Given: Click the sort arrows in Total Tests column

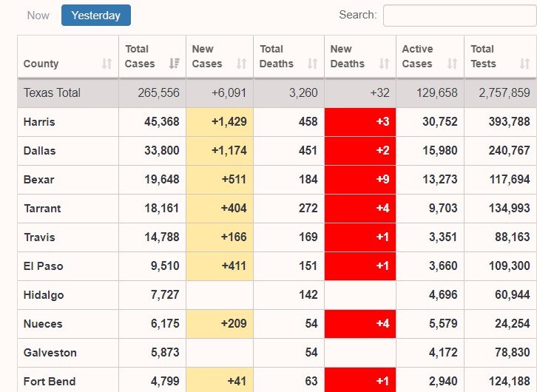Looking at the screenshot, I should (x=525, y=64).
